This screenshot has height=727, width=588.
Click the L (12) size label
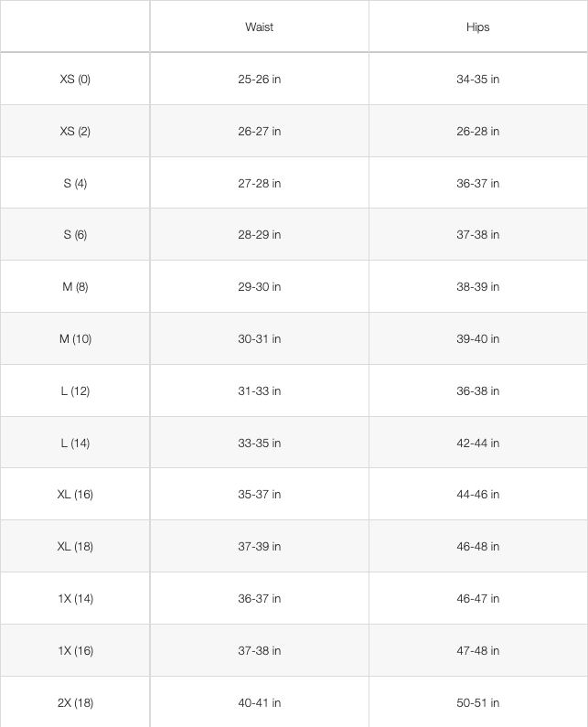pos(75,391)
